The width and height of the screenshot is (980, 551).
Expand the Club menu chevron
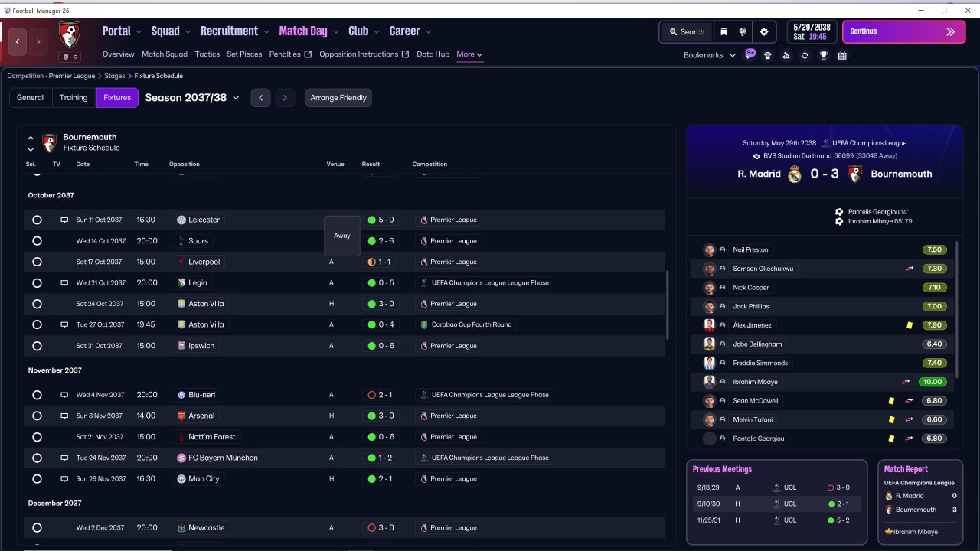coord(376,31)
